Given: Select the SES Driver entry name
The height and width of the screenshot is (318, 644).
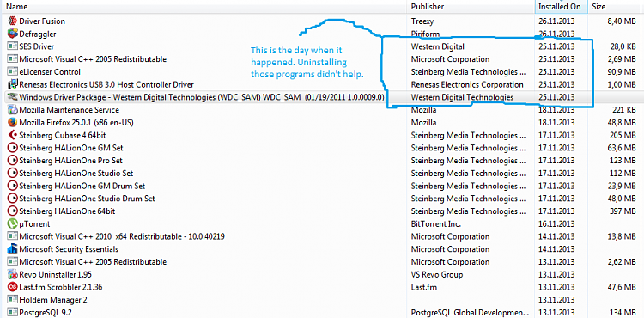Looking at the screenshot, I should point(37,46).
